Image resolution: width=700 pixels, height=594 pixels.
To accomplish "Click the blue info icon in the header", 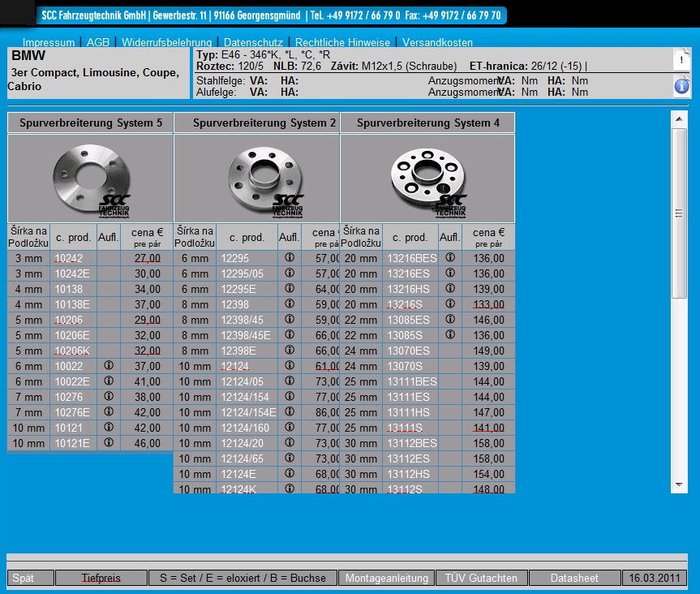I will (x=681, y=86).
